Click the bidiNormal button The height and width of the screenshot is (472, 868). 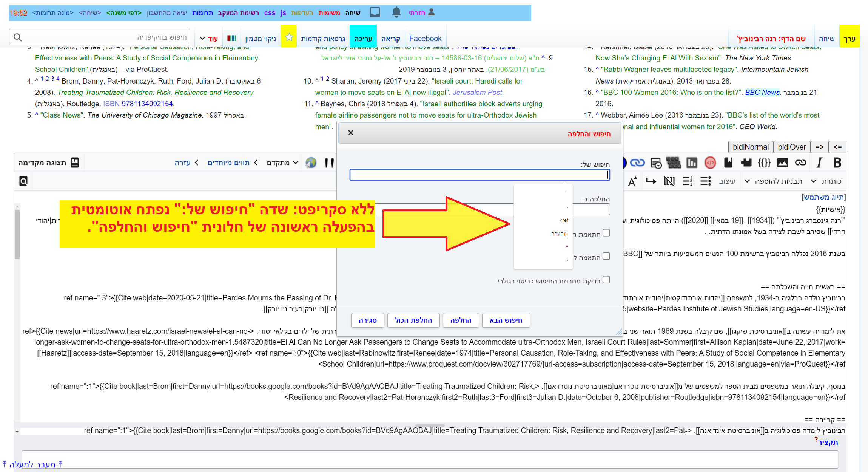(x=751, y=147)
